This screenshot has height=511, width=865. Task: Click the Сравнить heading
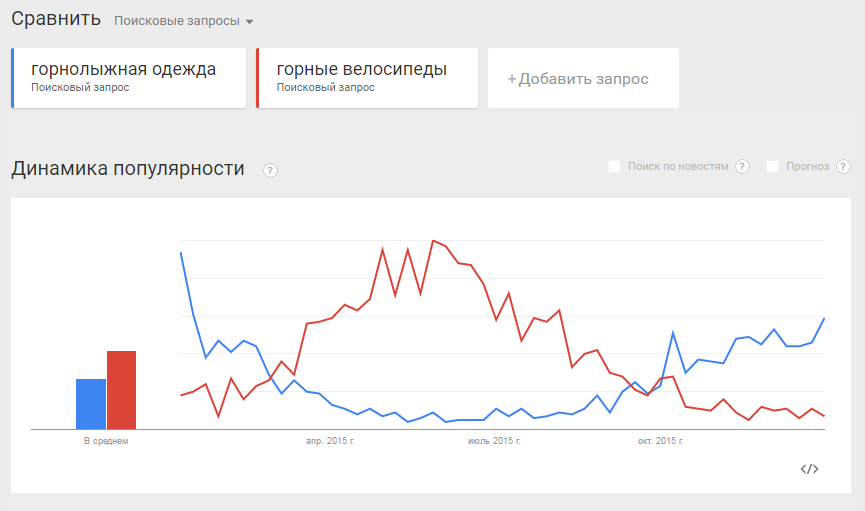(56, 19)
